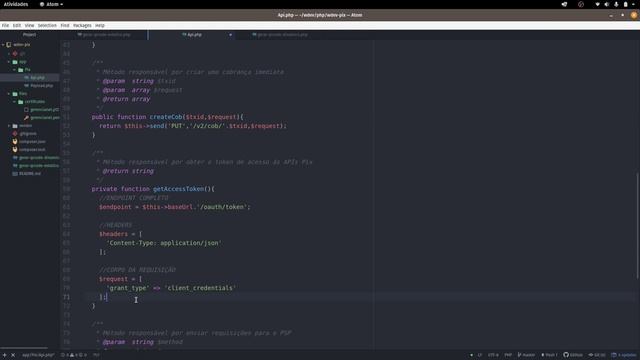Open .gitignore in the tree
Screen dimensions: 640x360
click(28, 133)
